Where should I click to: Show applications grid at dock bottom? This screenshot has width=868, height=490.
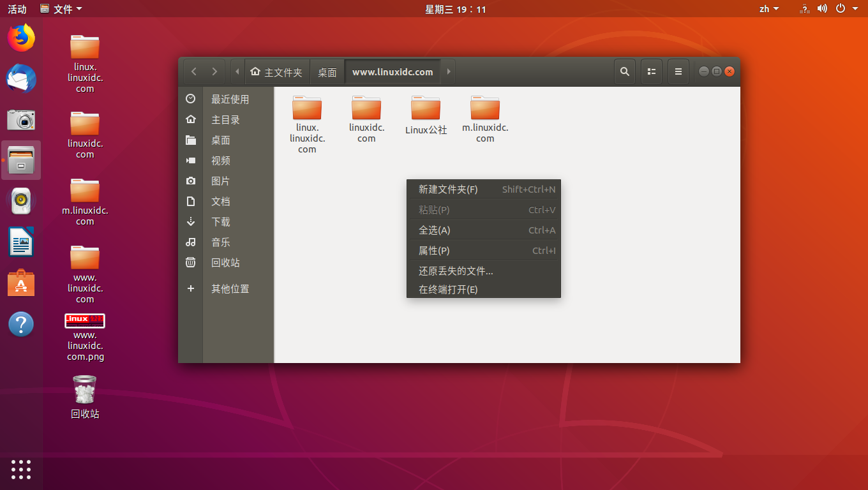[x=21, y=469]
